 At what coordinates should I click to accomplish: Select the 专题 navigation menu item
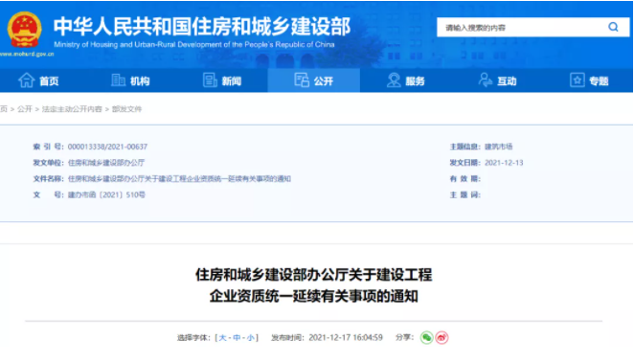pos(589,80)
